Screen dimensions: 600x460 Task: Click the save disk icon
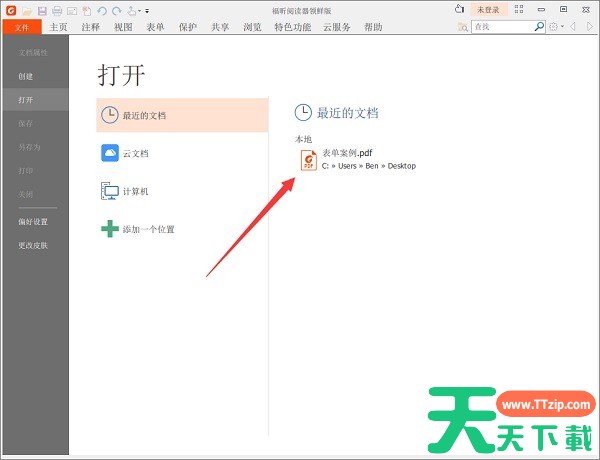[x=42, y=10]
